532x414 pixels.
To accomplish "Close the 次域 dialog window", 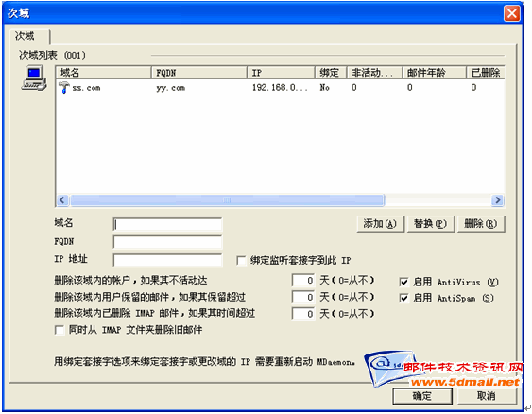I will point(511,13).
